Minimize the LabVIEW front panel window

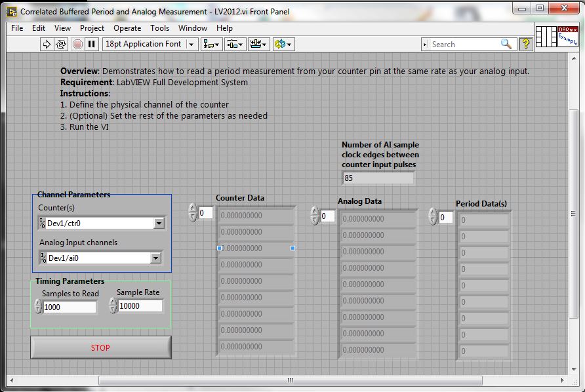coord(522,9)
